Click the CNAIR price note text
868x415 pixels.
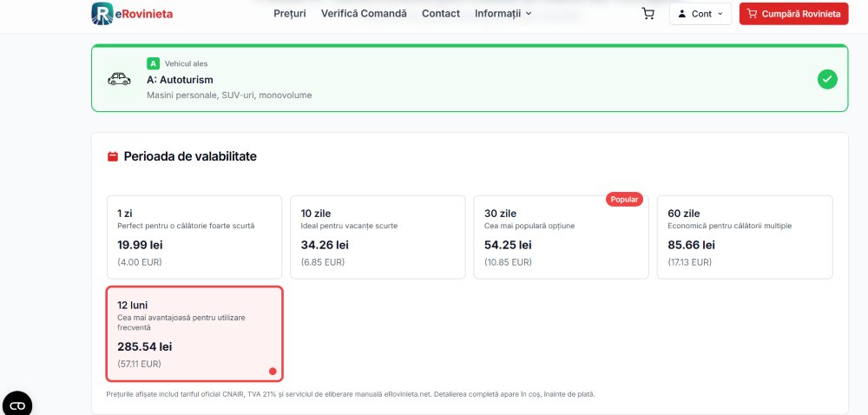[x=351, y=394]
